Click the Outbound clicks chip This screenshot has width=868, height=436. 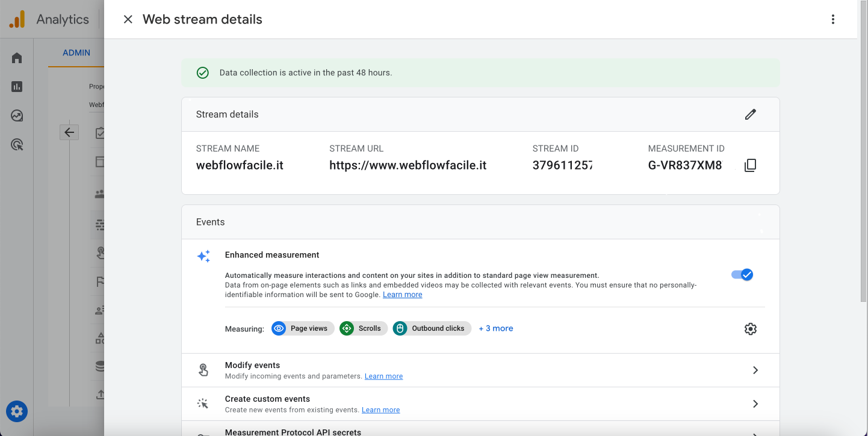(432, 328)
